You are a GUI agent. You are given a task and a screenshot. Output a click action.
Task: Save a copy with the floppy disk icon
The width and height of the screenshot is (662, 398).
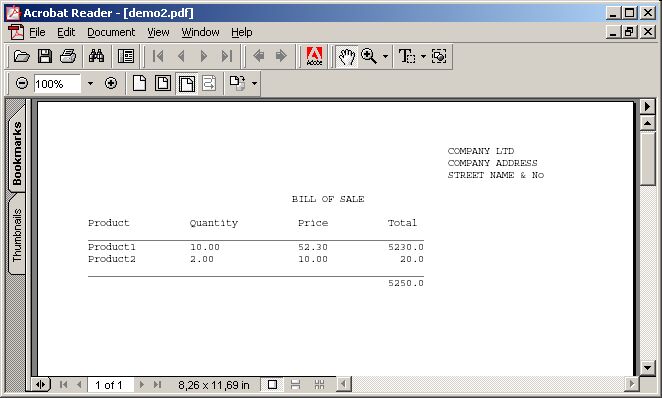coord(45,56)
